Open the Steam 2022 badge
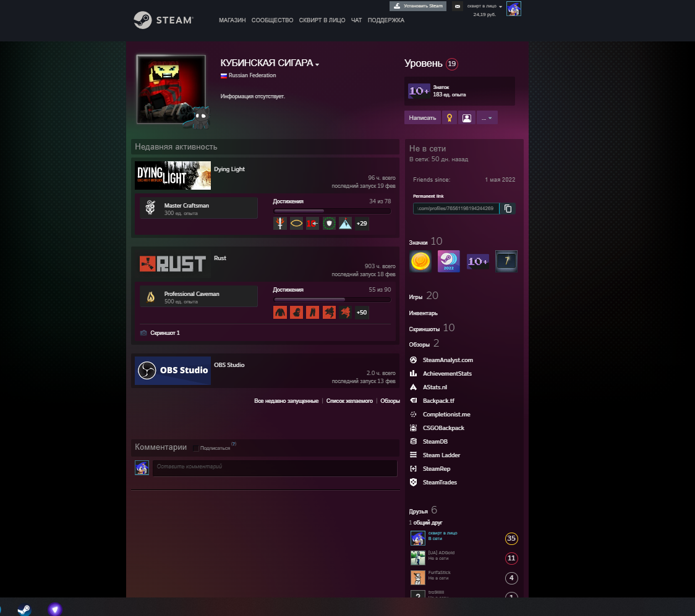The width and height of the screenshot is (695, 616). tap(448, 261)
